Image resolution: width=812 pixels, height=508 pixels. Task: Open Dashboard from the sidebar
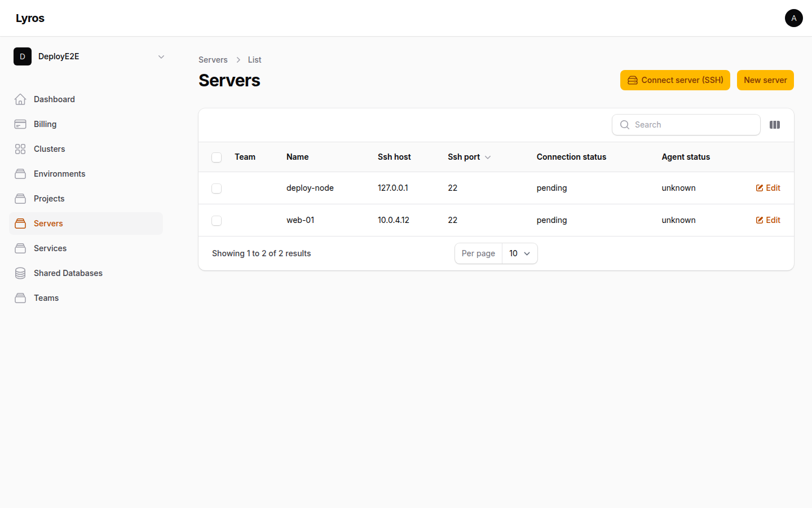[x=86, y=99]
